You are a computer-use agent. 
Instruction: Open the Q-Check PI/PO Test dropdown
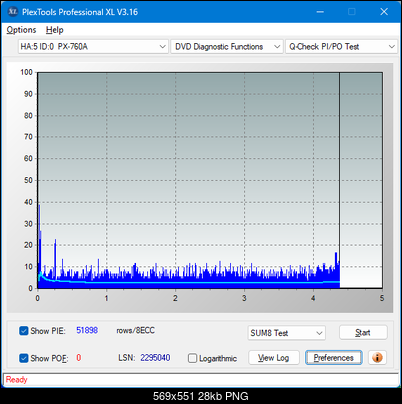tap(342, 47)
